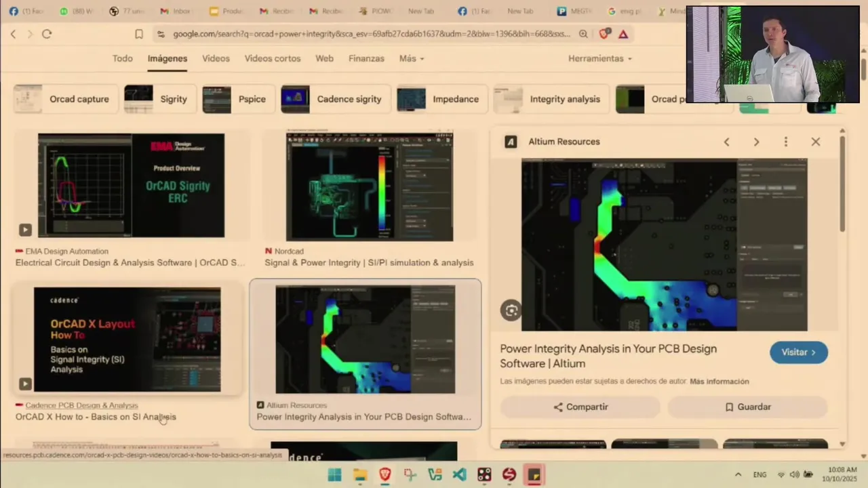Click the Compartir button

point(580,407)
